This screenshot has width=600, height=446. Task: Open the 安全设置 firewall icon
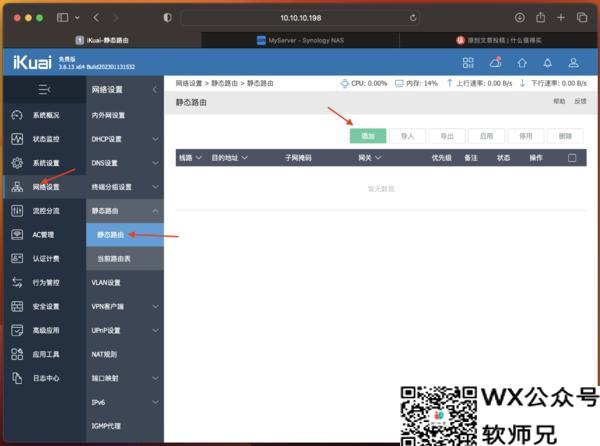point(17,306)
